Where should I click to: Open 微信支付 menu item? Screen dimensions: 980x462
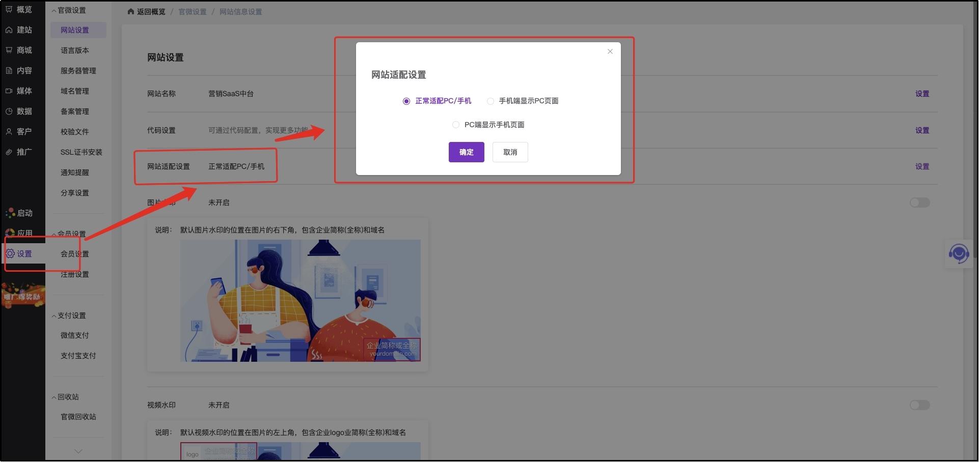[75, 335]
